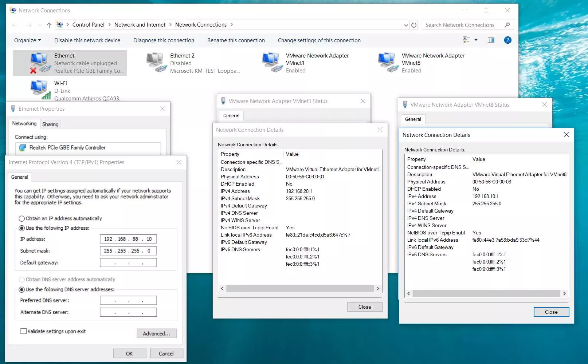The height and width of the screenshot is (364, 588).
Task: Select the VMware VMnet1 adapter icon
Action: (x=272, y=63)
